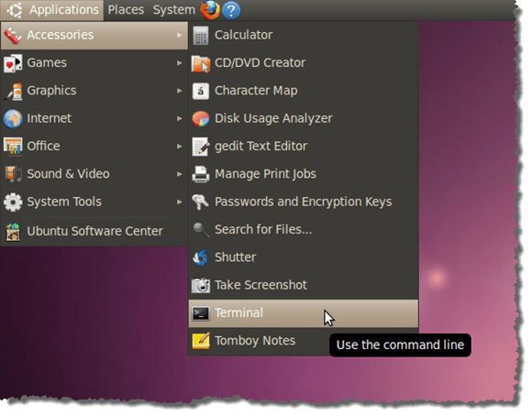Screen dimensions: 532x416
Task: Click the gedit Text Editor notepad icon
Action: pyautogui.click(x=201, y=147)
